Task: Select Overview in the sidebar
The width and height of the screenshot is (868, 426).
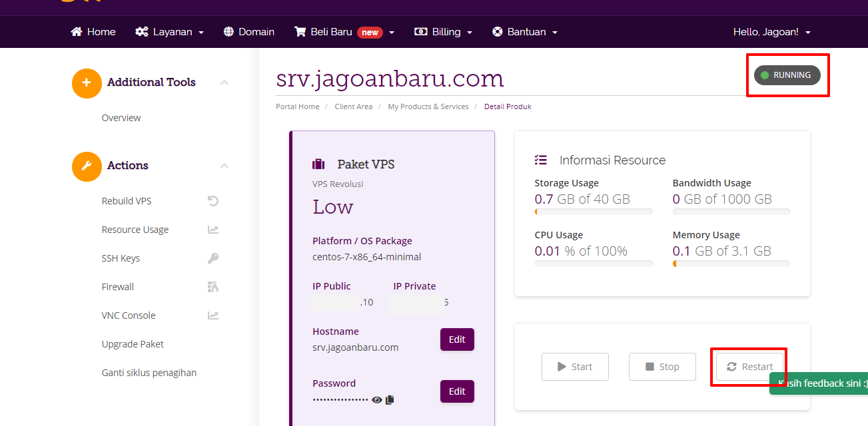Action: tap(121, 118)
